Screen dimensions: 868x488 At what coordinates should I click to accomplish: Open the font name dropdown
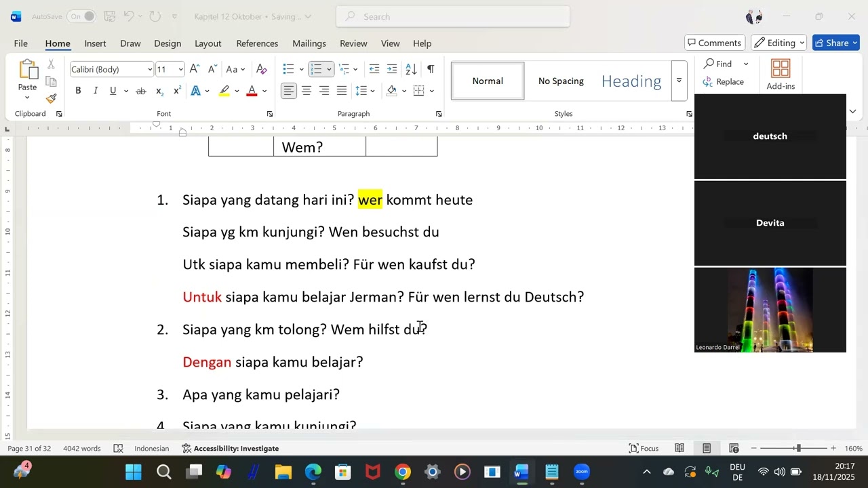(x=150, y=69)
